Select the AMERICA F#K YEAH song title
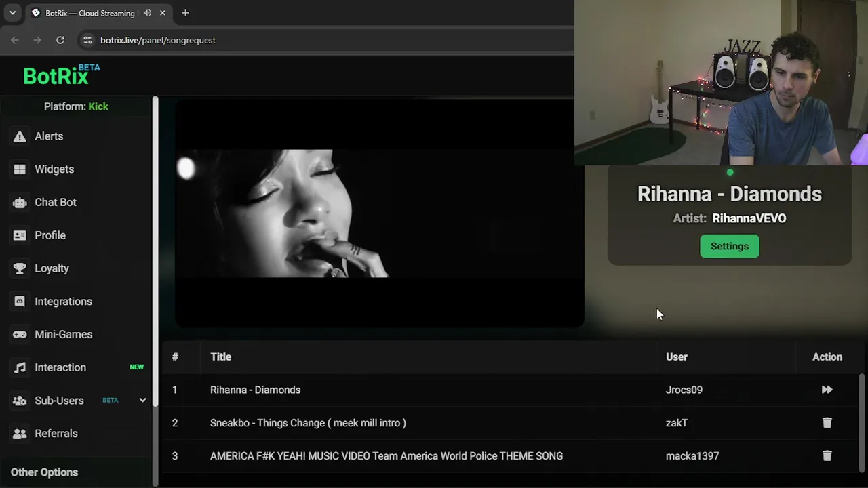The height and width of the screenshot is (488, 868). (387, 456)
